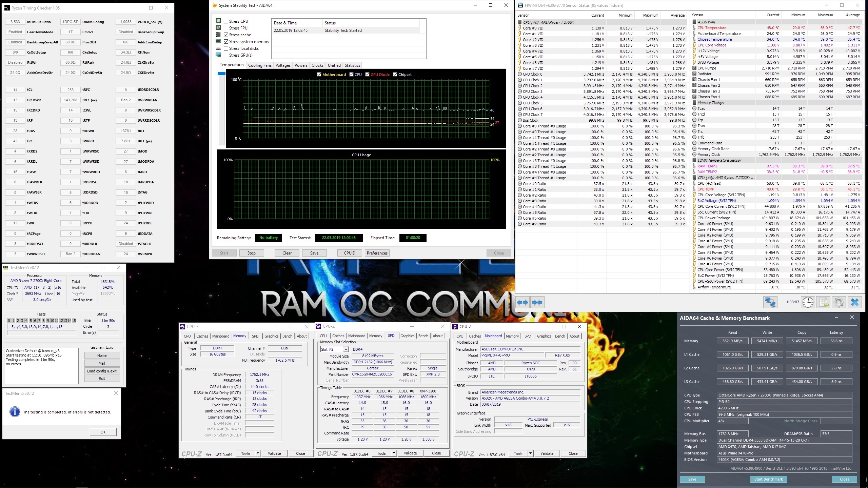Click the CPU Clock 0 sensor icon
Image resolution: width=868 pixels, height=488 pixels.
point(520,74)
